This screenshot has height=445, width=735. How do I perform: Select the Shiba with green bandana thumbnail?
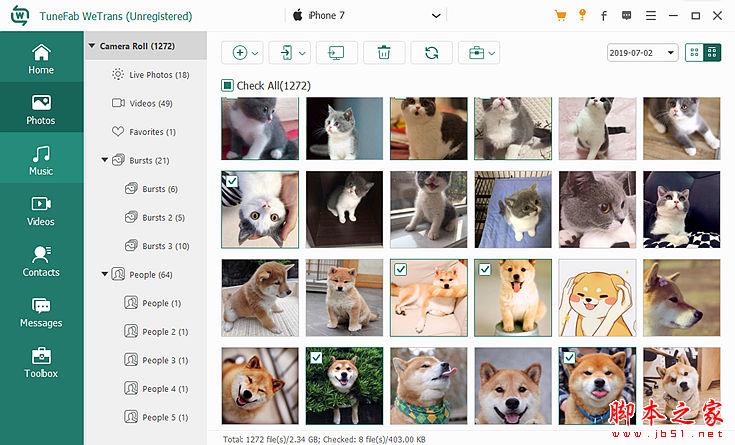(428, 386)
